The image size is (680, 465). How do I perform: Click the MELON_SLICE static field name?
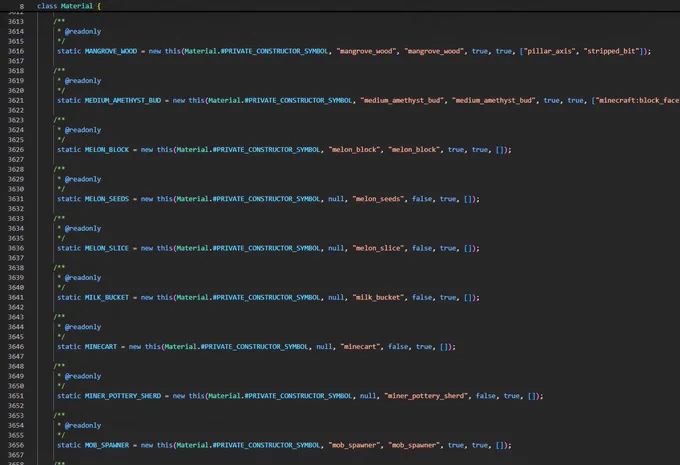pyautogui.click(x=107, y=248)
